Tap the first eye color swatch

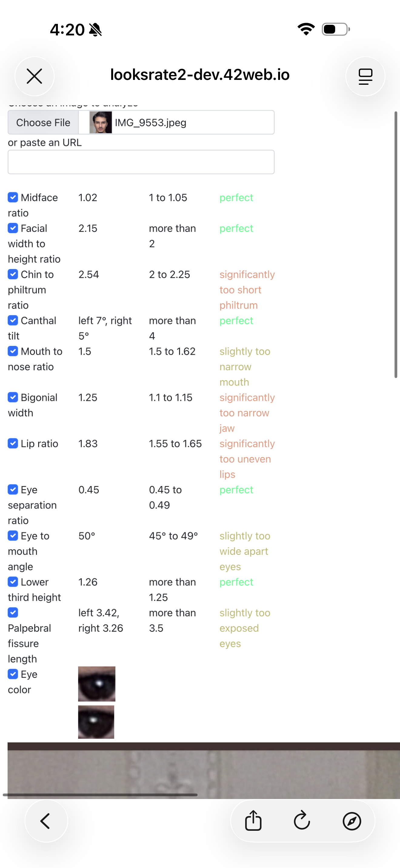pos(97,684)
